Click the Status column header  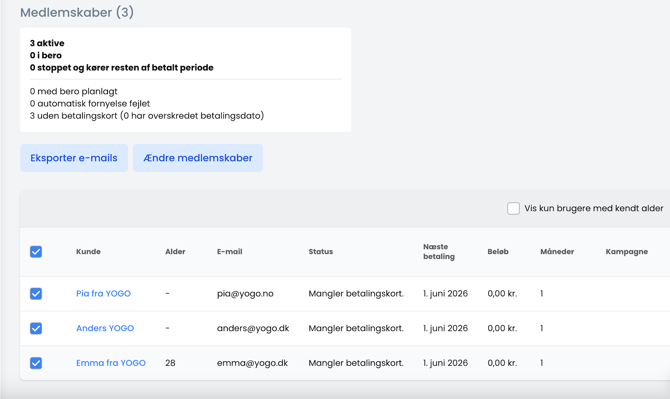pyautogui.click(x=320, y=252)
